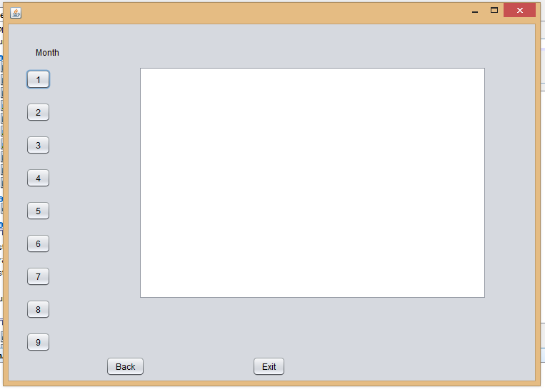Viewport: 545px width, 392px height.
Task: Maximize the Java application window
Action: (x=494, y=11)
